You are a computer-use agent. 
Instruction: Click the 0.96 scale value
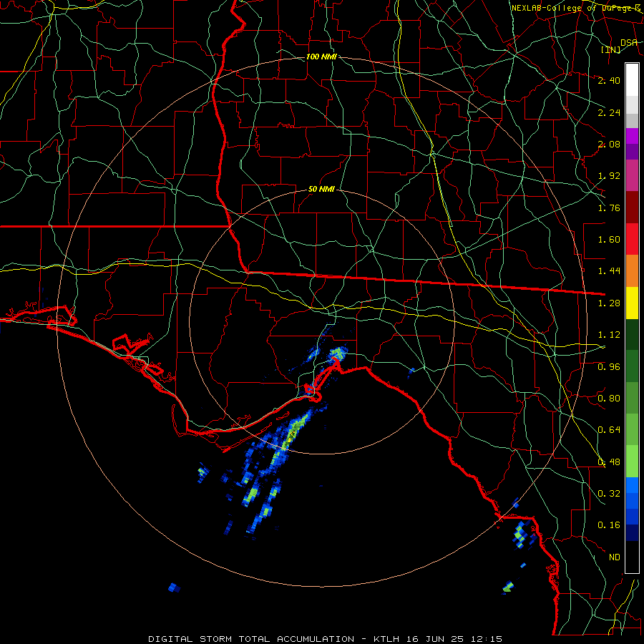click(609, 367)
